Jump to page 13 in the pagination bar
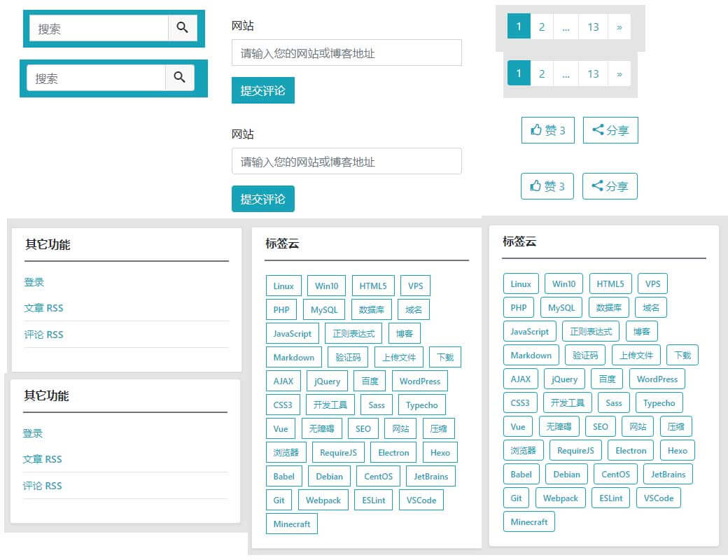The image size is (728, 560). click(593, 26)
